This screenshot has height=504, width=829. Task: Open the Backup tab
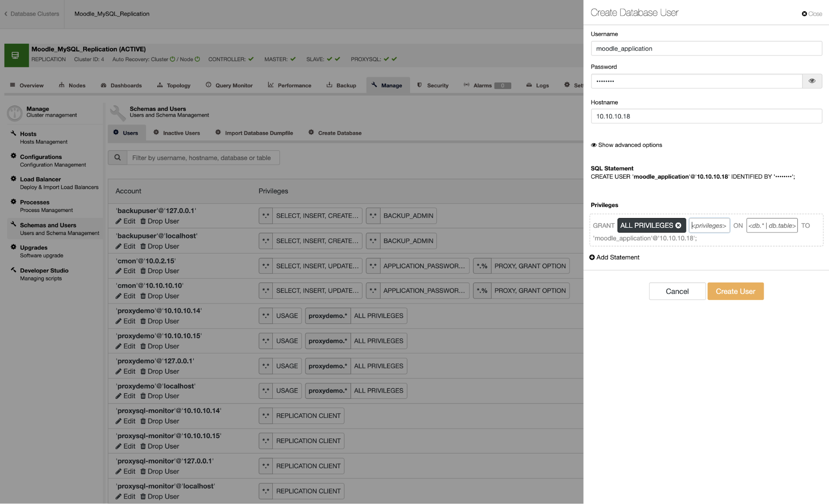point(341,85)
